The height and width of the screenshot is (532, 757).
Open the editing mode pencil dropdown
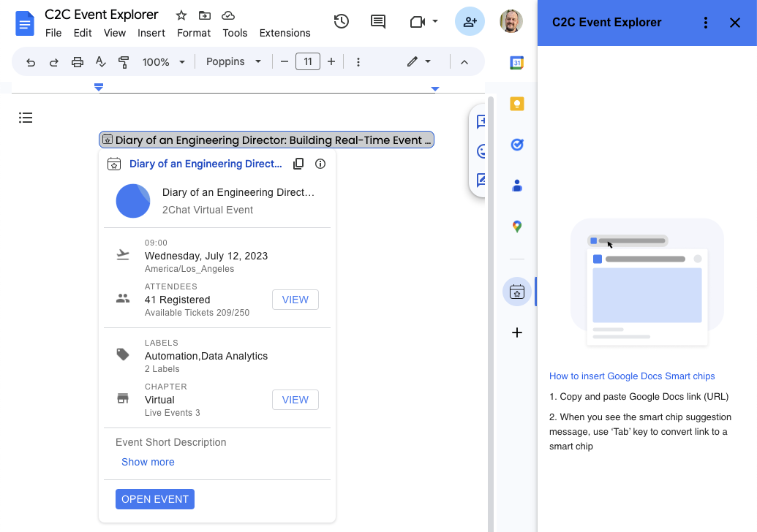[418, 61]
